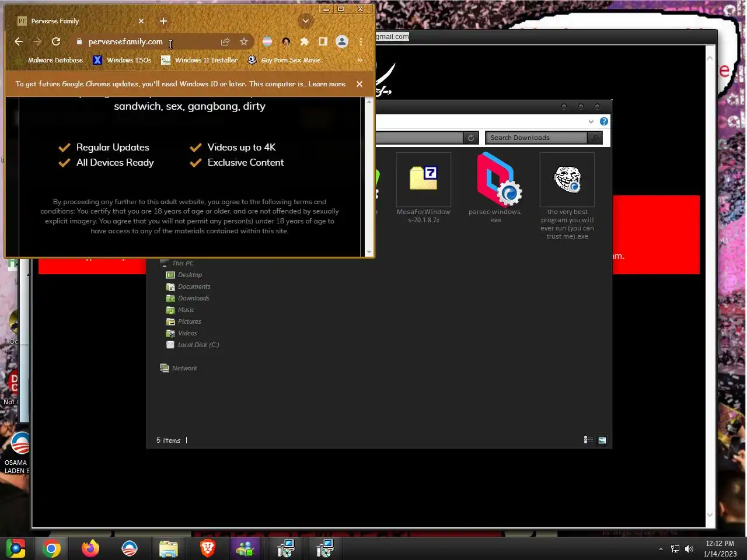747x560 pixels.
Task: Close the Perverse Family tab
Action: 141,21
